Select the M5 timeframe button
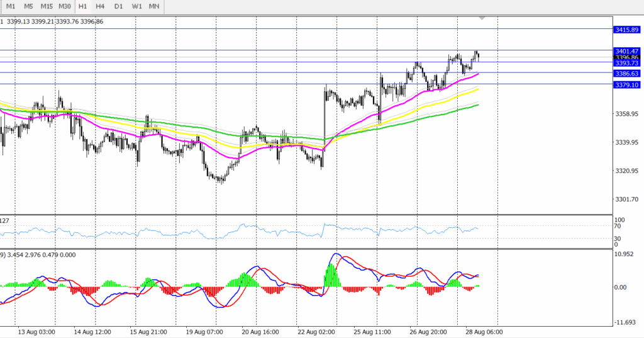Screen dimensions: 644x338 tap(28, 6)
